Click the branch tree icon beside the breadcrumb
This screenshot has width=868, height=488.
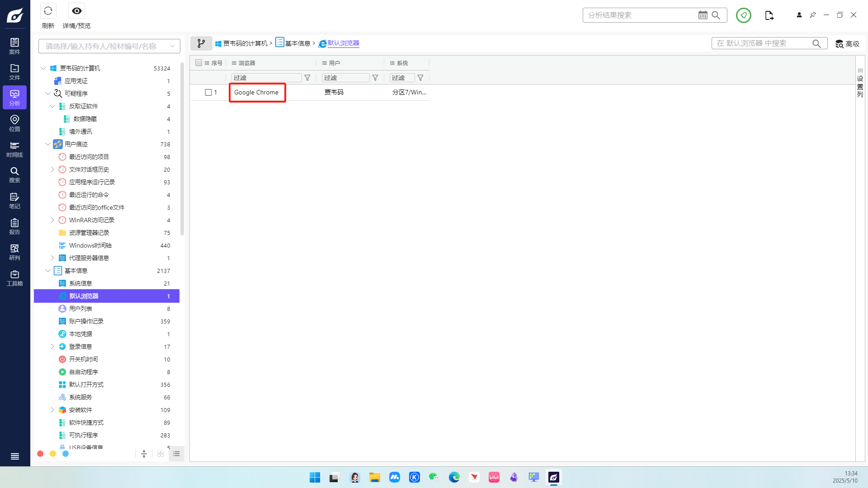[x=201, y=43]
